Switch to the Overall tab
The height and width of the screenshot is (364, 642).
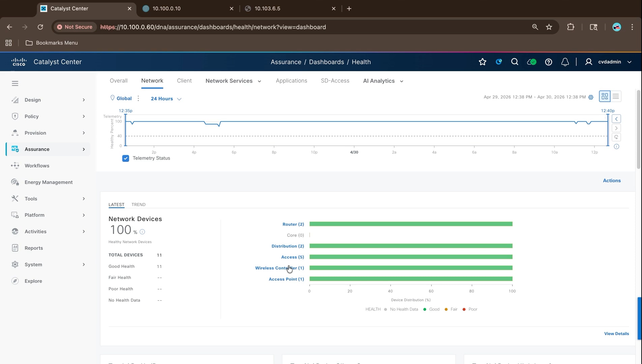point(119,81)
